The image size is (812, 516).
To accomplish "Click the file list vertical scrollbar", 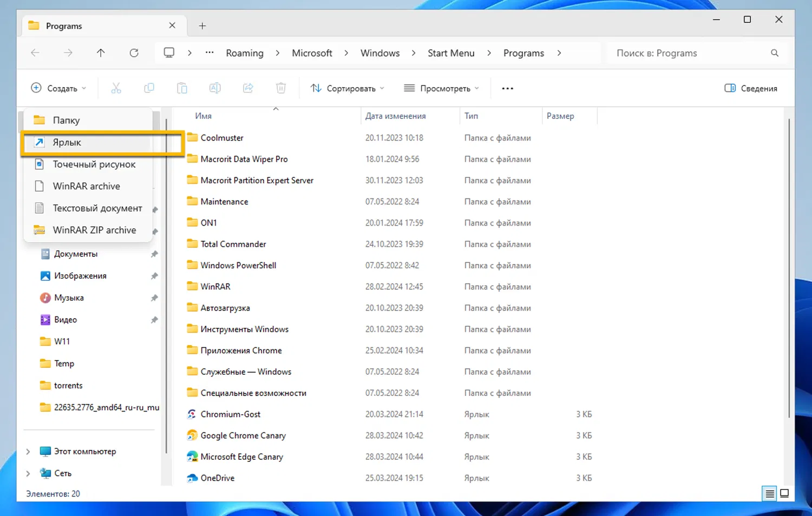I will click(789, 268).
